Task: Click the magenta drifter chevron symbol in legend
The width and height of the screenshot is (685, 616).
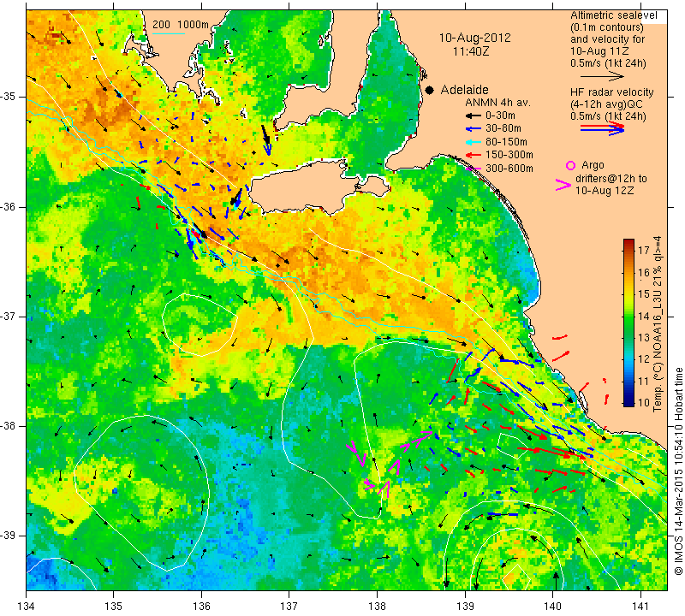Action: [563, 185]
